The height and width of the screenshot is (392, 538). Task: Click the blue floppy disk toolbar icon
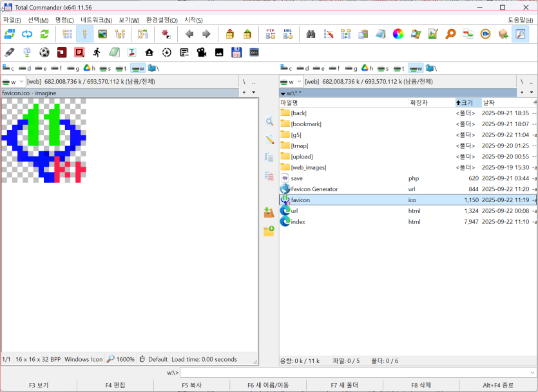[x=236, y=52]
